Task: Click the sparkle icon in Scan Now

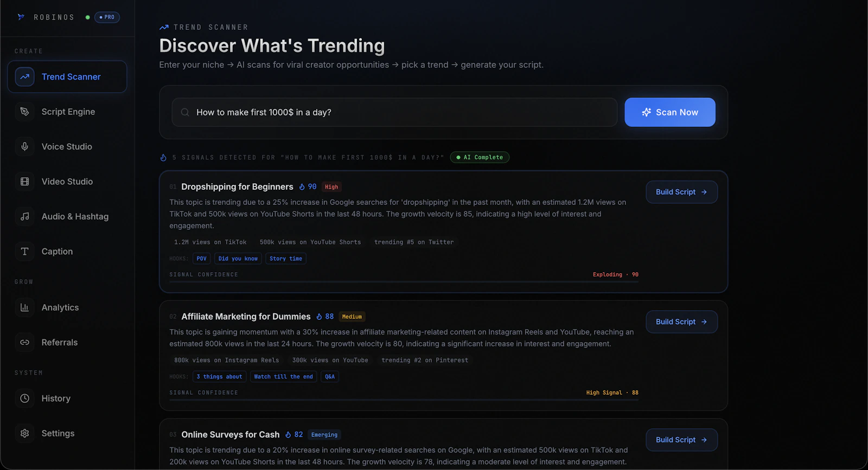Action: point(647,112)
